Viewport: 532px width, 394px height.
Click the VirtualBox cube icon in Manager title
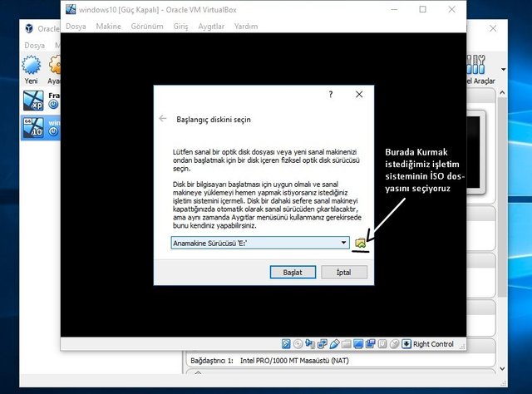[30, 28]
